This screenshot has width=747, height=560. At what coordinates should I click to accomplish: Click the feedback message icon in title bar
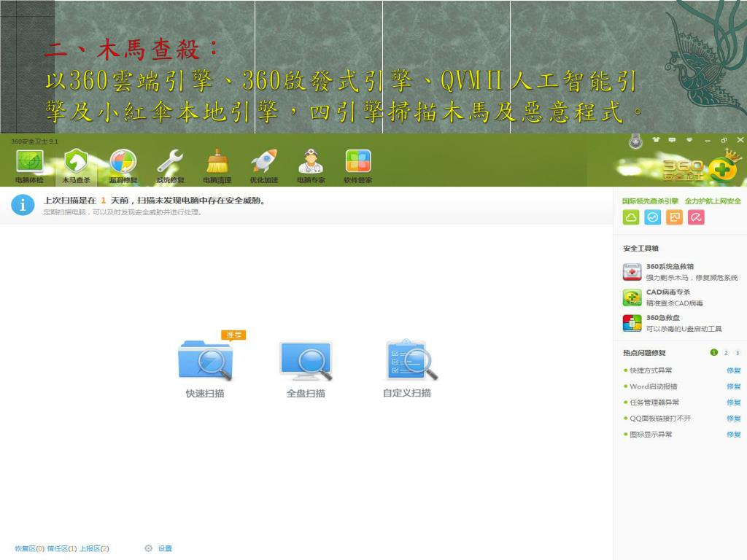(672, 140)
